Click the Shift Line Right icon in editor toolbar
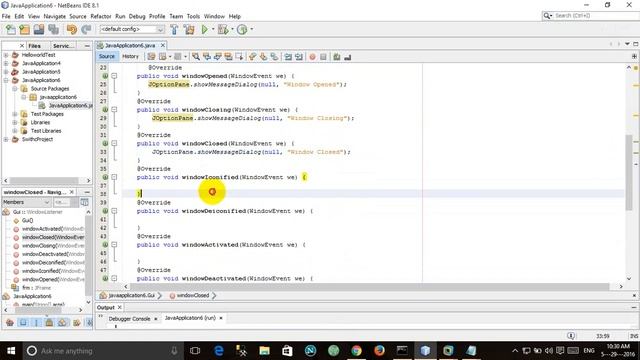 (299, 57)
